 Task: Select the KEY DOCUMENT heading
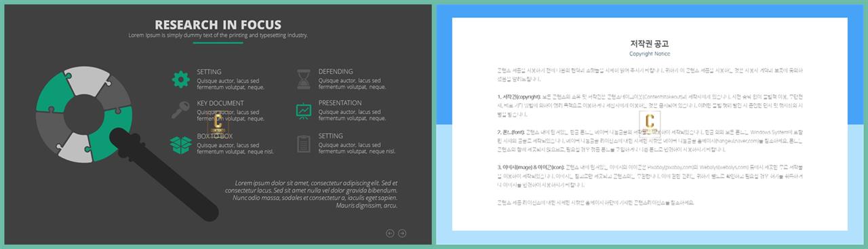pyautogui.click(x=220, y=103)
